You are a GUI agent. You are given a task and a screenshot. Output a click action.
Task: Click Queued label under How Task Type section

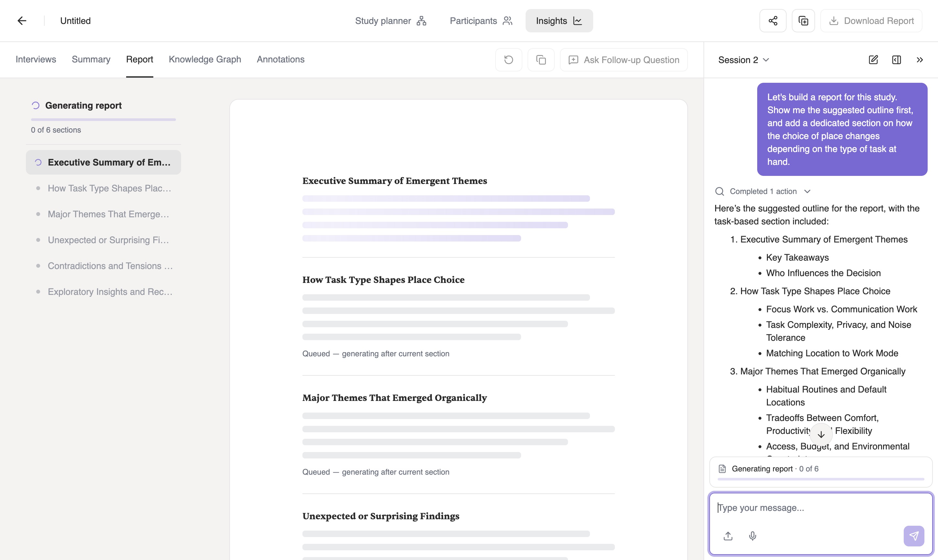[376, 354]
